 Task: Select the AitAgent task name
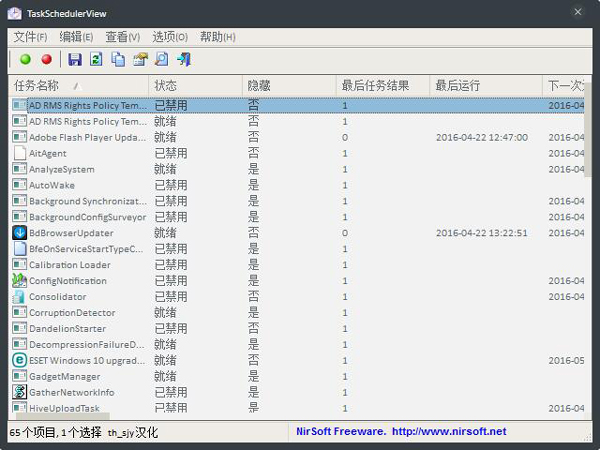[48, 153]
